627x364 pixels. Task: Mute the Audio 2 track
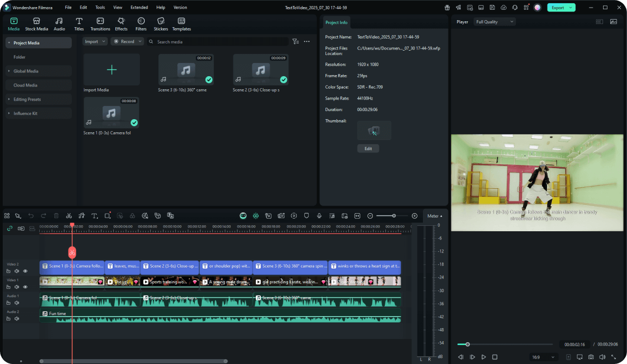click(x=17, y=319)
